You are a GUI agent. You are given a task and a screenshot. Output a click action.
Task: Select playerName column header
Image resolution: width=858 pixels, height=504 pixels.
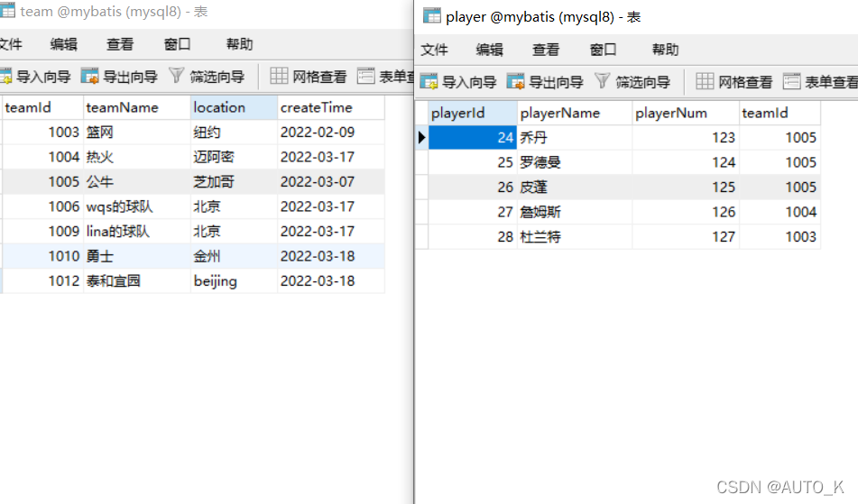(575, 114)
